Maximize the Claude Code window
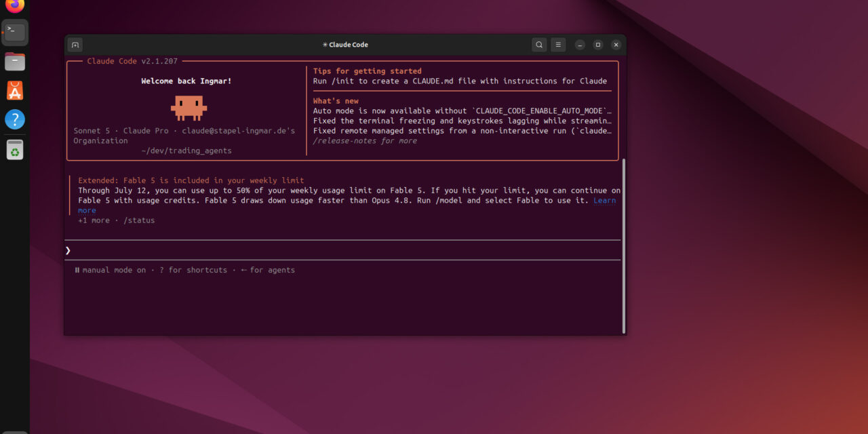868x434 pixels. point(598,45)
